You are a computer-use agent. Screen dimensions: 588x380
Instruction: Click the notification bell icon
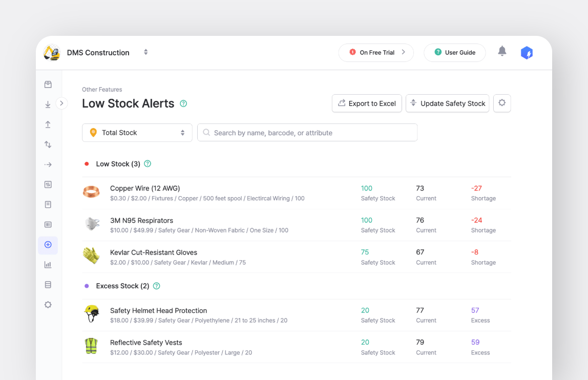[502, 51]
